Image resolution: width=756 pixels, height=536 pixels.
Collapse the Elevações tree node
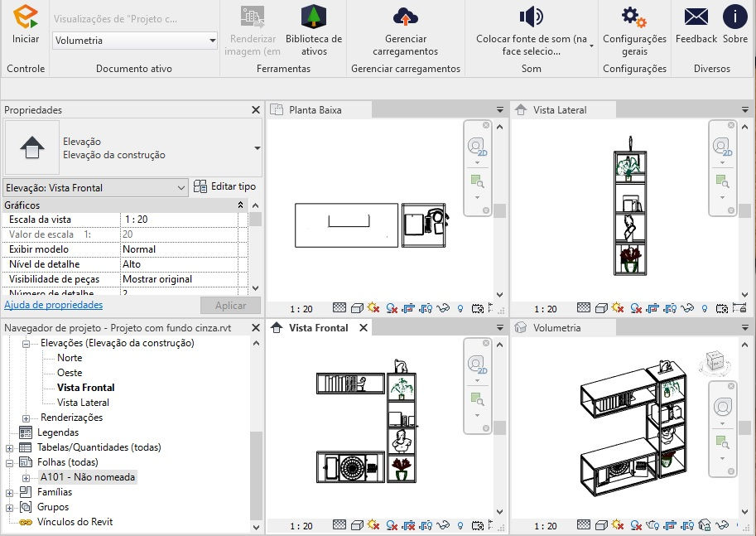26,344
